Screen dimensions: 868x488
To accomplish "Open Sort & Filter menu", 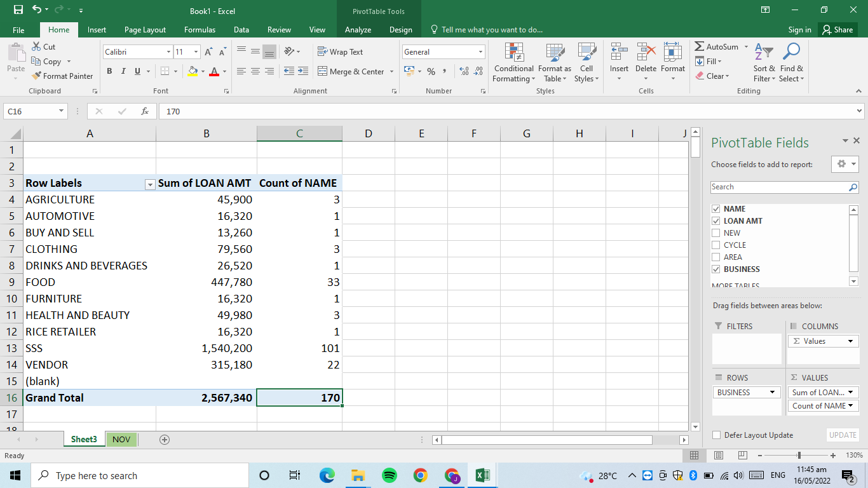I will point(764,63).
